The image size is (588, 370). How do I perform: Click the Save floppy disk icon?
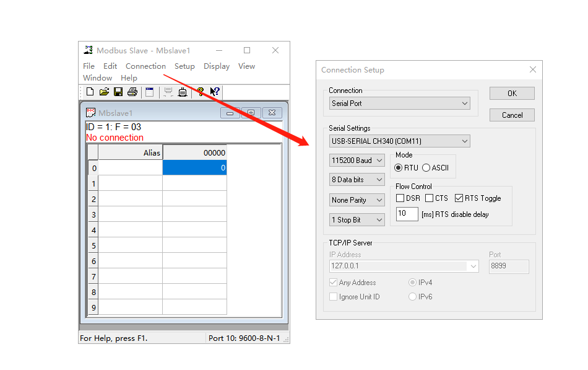tap(118, 92)
